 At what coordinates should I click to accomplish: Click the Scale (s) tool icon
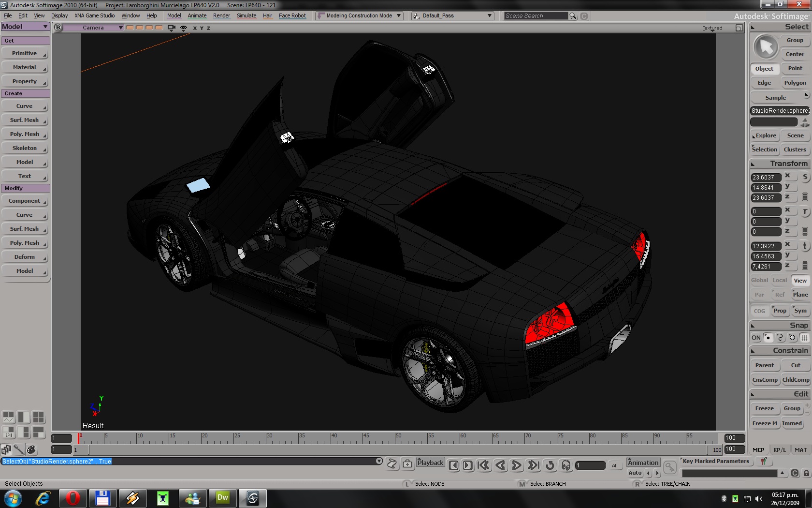coord(805,177)
